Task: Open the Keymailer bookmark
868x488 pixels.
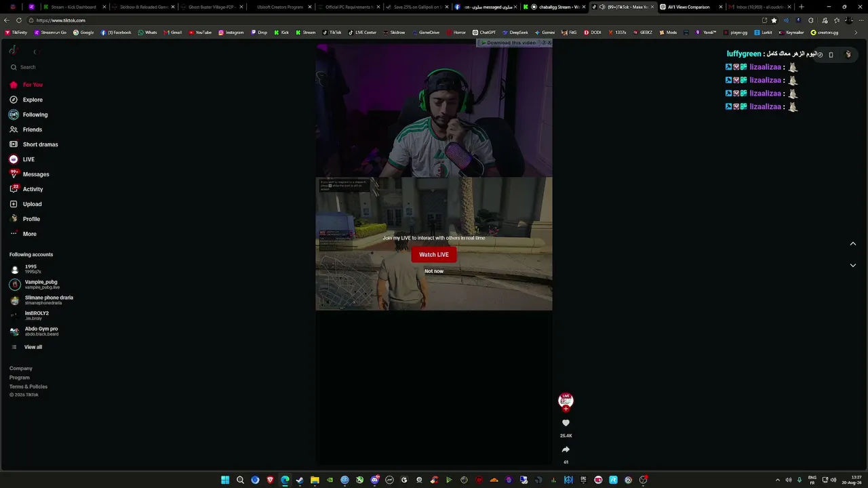Action: (791, 33)
